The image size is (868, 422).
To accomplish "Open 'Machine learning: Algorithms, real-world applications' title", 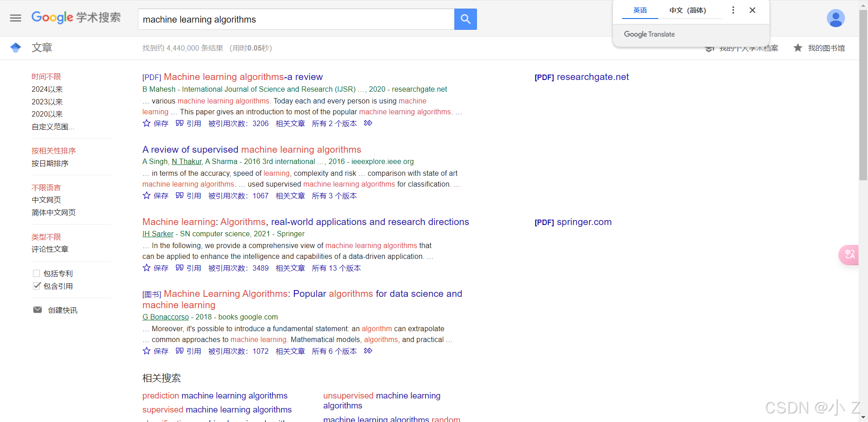I will (x=306, y=222).
